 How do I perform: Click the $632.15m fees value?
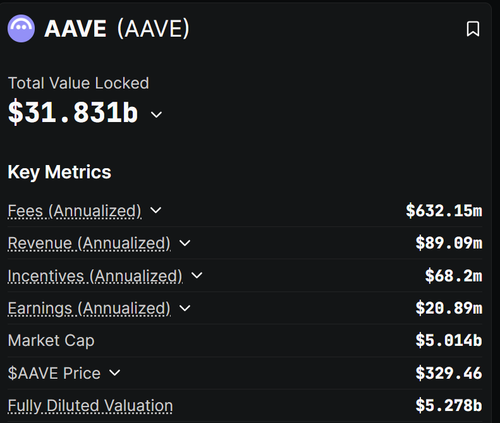point(444,211)
